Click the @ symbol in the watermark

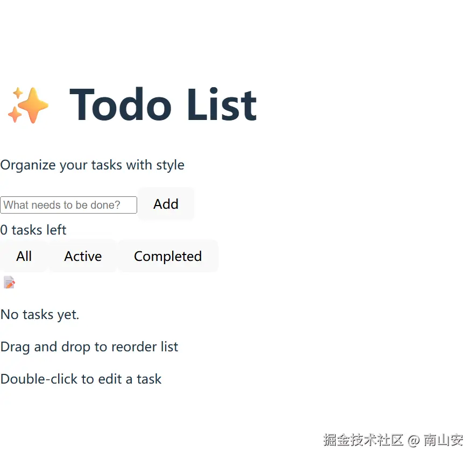coord(413,441)
